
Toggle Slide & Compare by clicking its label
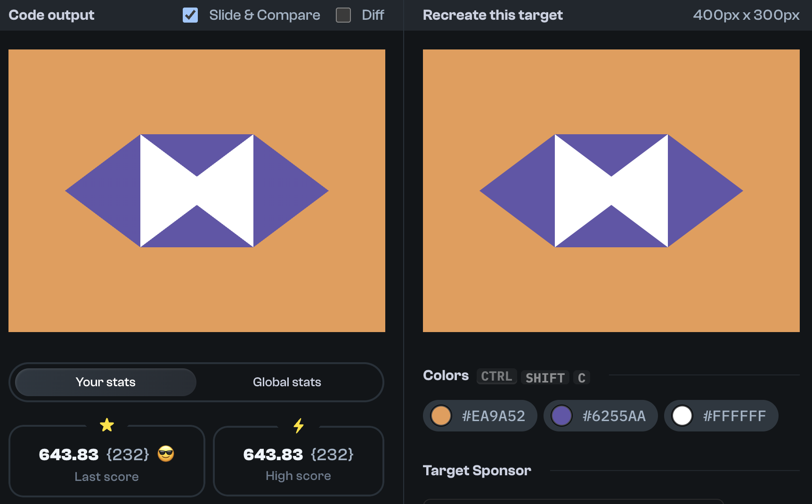(264, 15)
